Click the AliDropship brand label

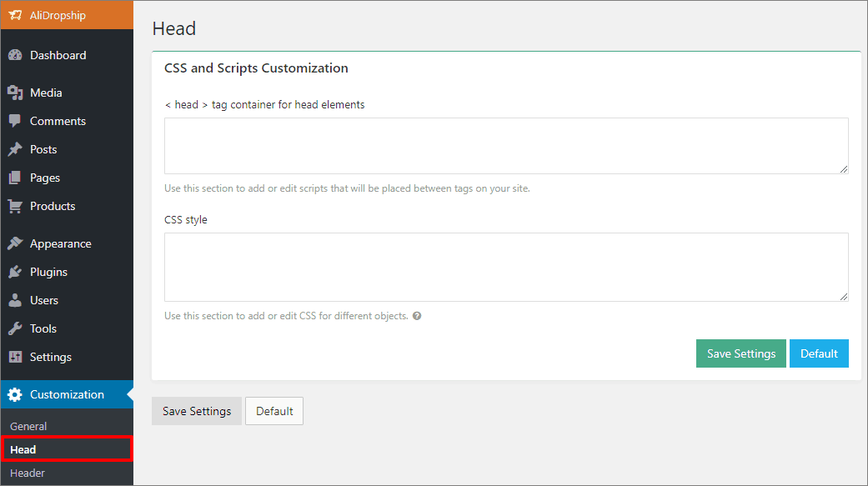58,15
